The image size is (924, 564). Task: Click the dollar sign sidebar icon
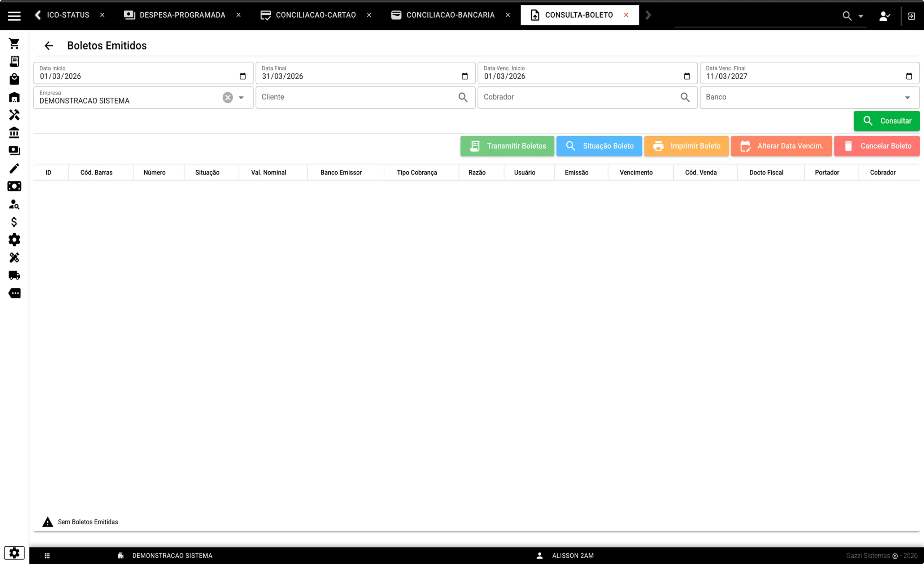(14, 222)
